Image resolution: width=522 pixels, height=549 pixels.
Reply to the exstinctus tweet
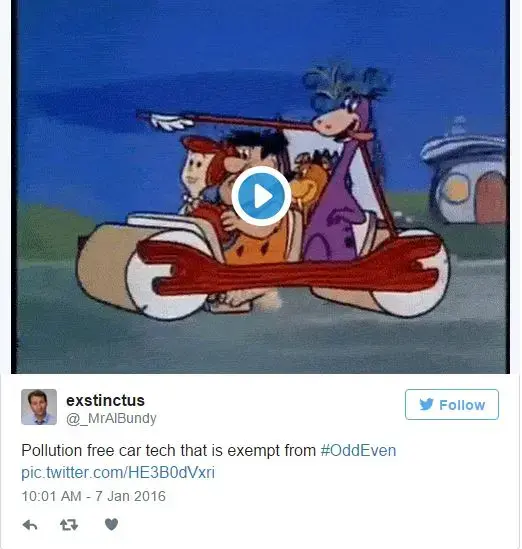pyautogui.click(x=30, y=525)
